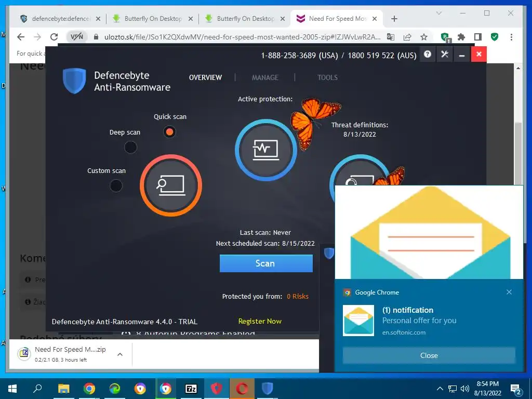Click the VPN badge in address bar
The image size is (532, 399).
tap(77, 37)
